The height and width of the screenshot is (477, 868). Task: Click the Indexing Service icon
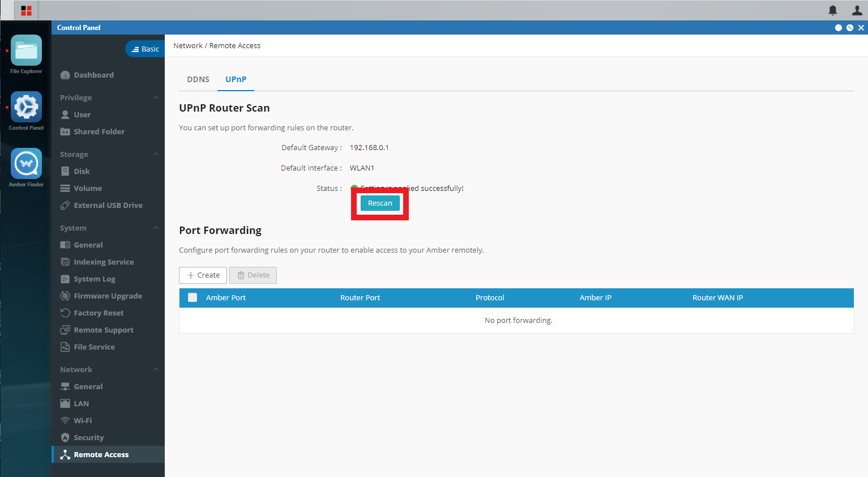click(65, 262)
